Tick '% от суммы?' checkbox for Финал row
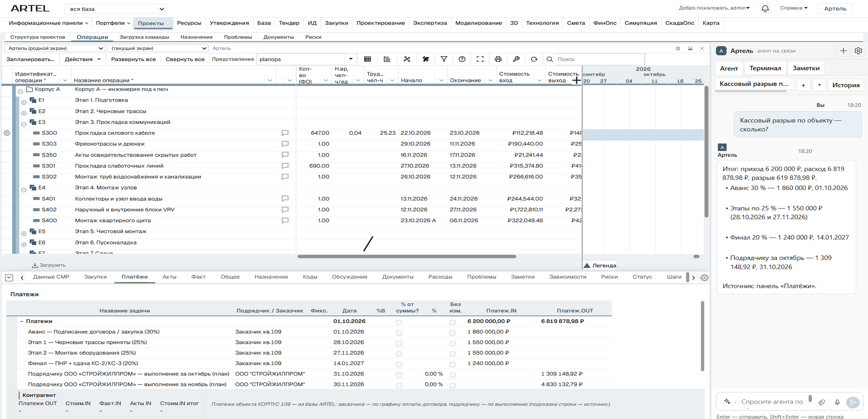 point(399,364)
